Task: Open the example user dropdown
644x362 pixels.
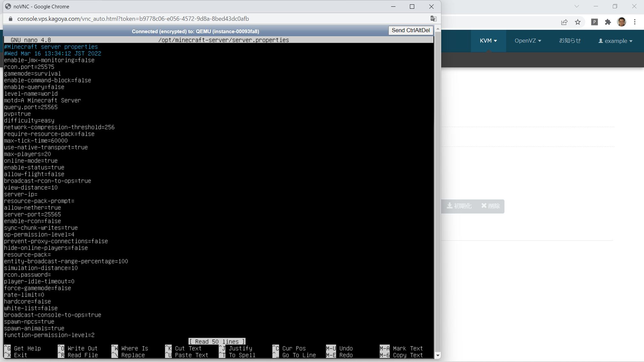Action: [x=615, y=41]
